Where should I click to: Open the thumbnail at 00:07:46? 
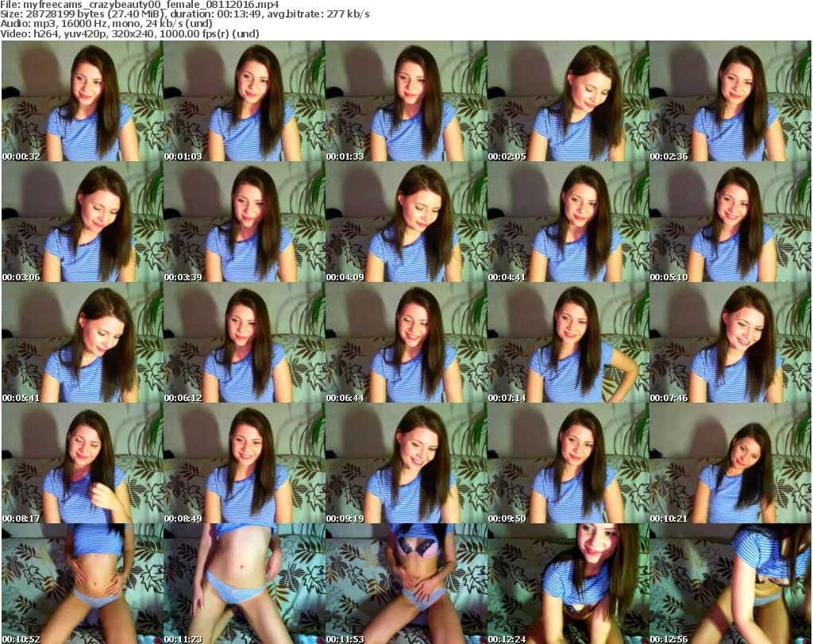point(729,342)
